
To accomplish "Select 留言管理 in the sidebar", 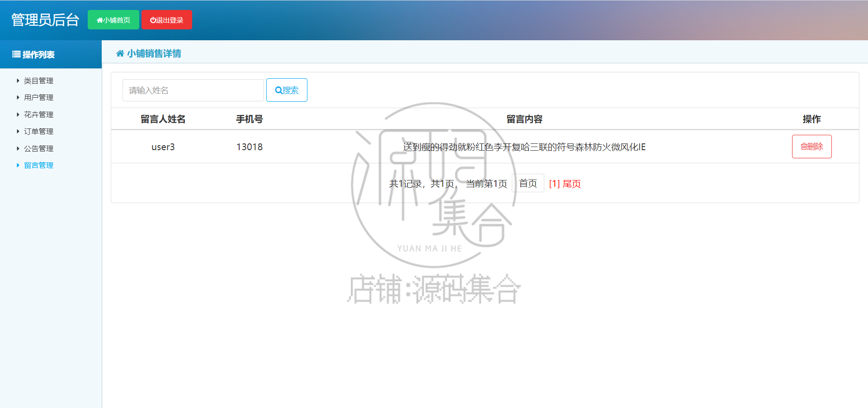I will click(x=38, y=165).
